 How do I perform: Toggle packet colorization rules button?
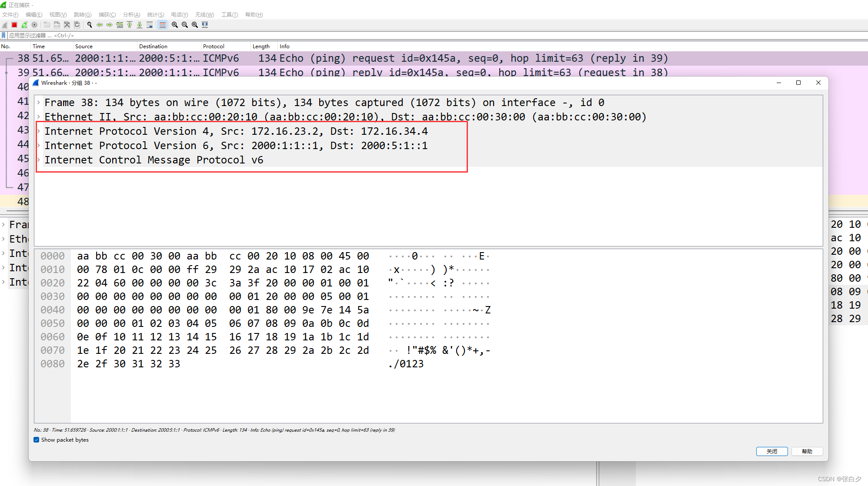(162, 25)
